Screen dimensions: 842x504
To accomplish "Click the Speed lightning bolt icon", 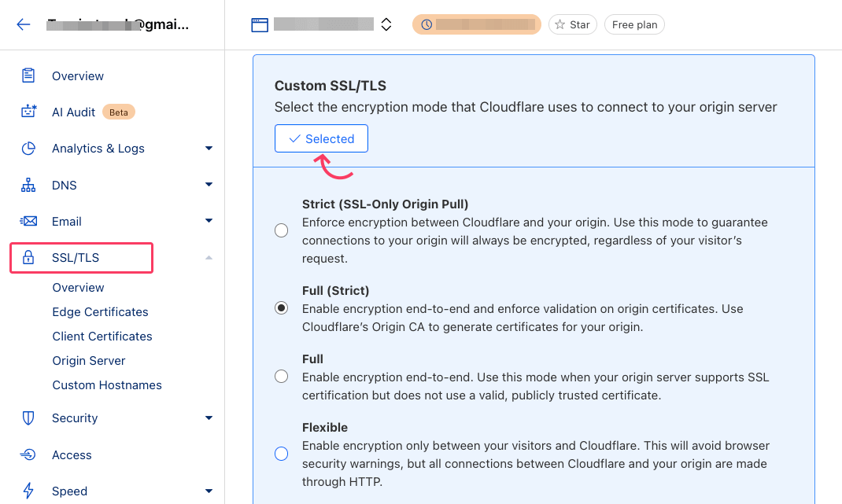I will click(28, 491).
